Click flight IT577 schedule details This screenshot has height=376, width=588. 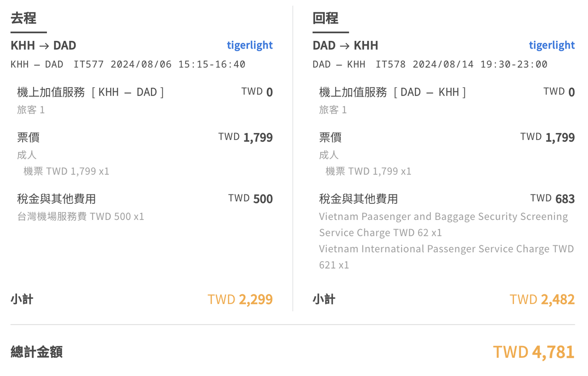[128, 64]
